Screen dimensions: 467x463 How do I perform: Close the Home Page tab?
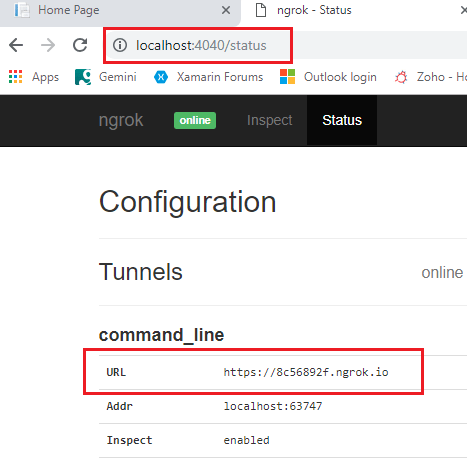coord(226,10)
